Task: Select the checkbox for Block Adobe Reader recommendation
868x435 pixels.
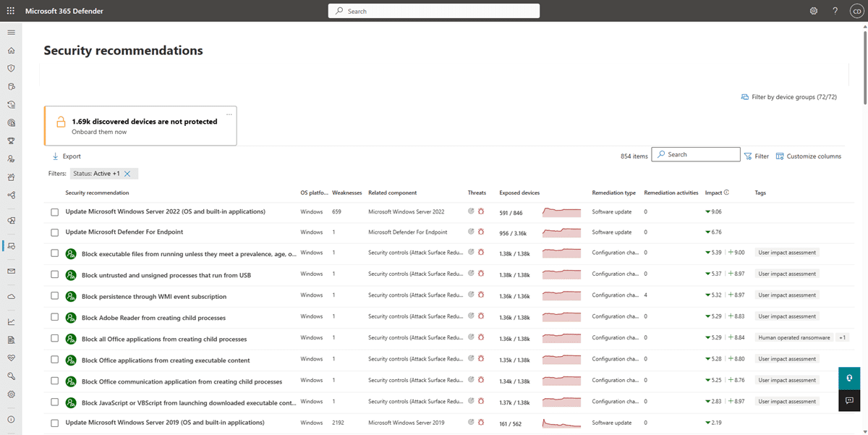Action: 54,317
